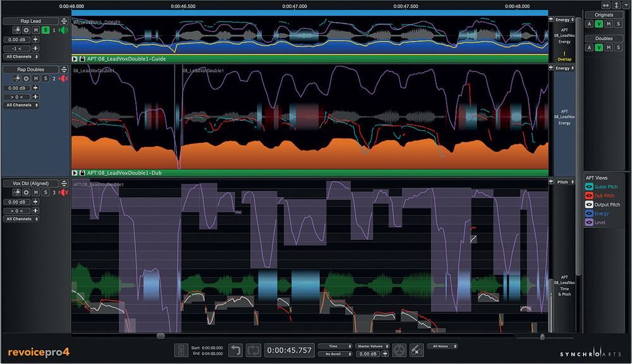This screenshot has width=632, height=364.
Task: Hide Guide Pitch in APT Views
Action: pyautogui.click(x=589, y=187)
